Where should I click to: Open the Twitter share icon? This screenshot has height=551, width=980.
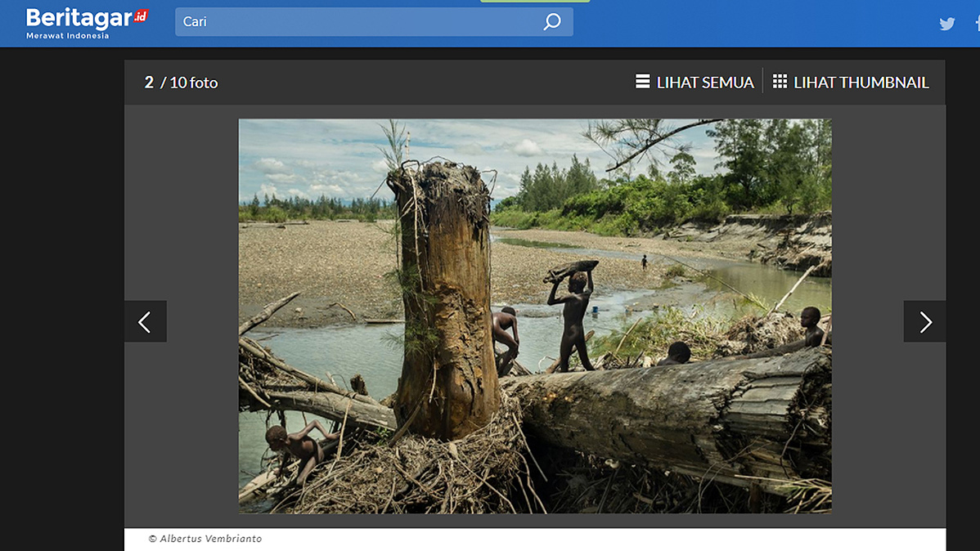click(x=947, y=24)
